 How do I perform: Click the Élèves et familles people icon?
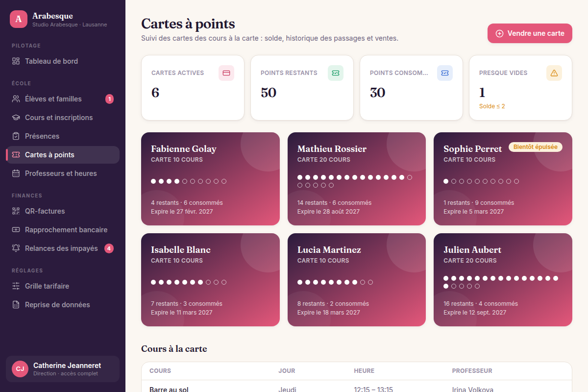point(16,99)
